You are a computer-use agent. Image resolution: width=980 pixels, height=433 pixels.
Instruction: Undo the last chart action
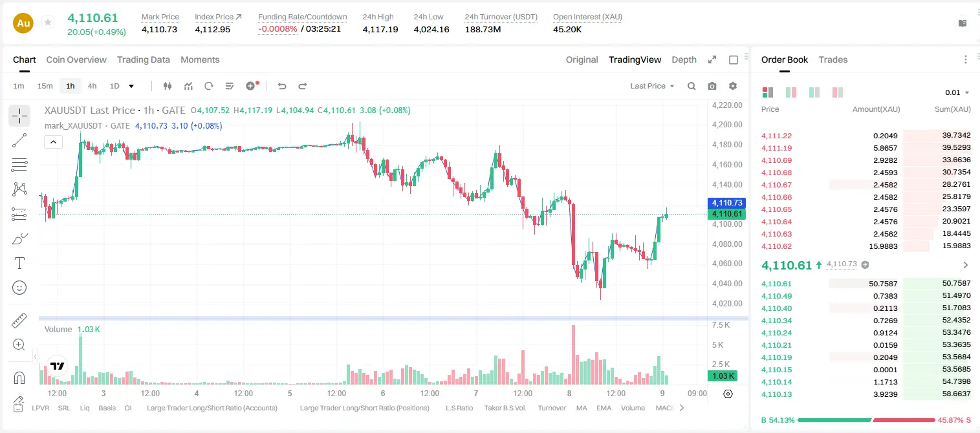pos(282,86)
